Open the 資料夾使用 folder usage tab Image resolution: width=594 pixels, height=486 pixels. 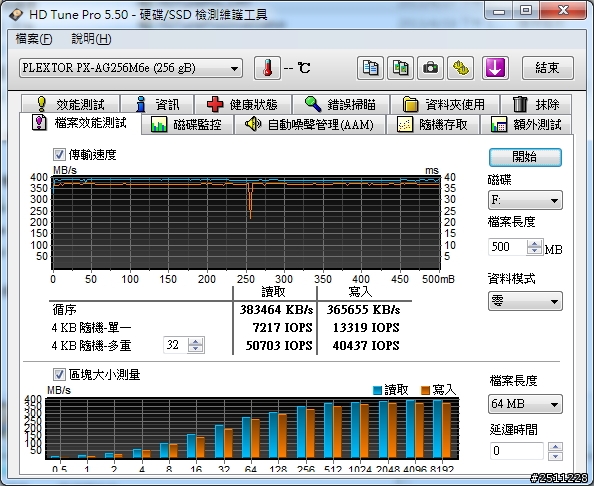[444, 104]
